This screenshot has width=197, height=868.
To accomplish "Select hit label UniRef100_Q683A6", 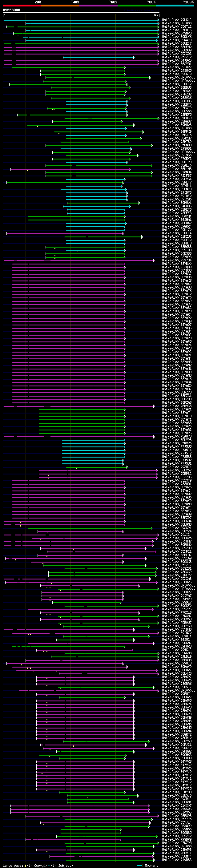I will 177,101.
